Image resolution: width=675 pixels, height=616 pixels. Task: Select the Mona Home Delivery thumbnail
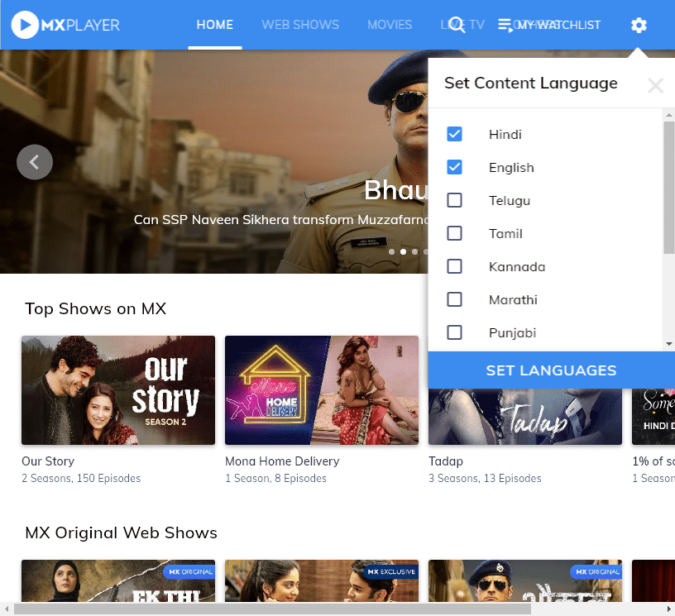(x=322, y=390)
